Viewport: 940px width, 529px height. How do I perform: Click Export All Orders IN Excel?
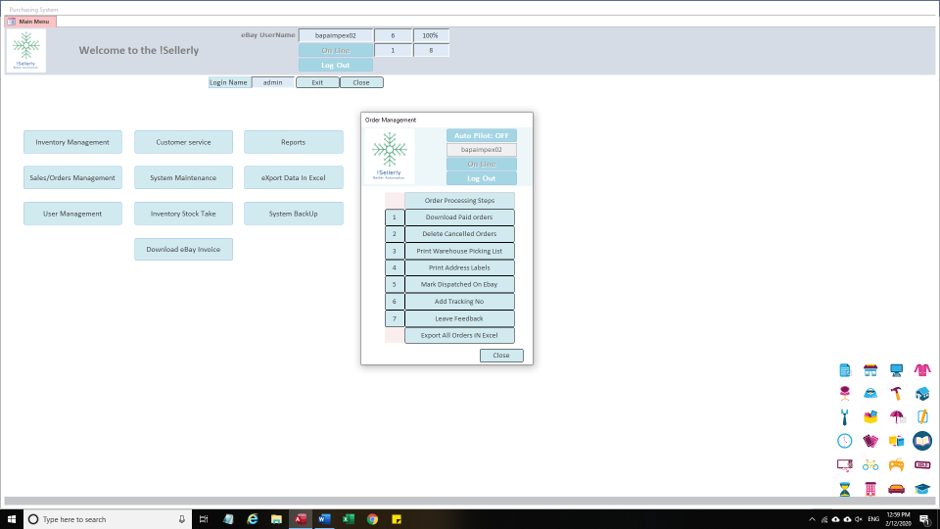(x=459, y=336)
